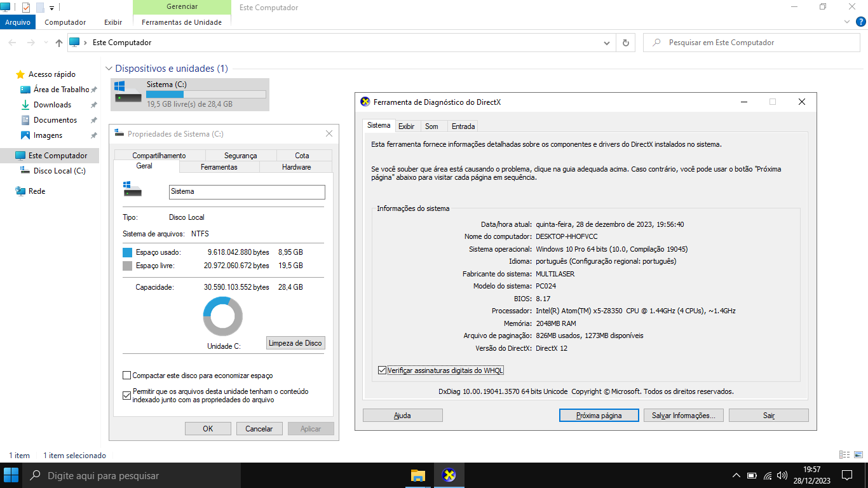This screenshot has width=868, height=488.
Task: Open Imagens in the sidebar
Action: tap(48, 135)
